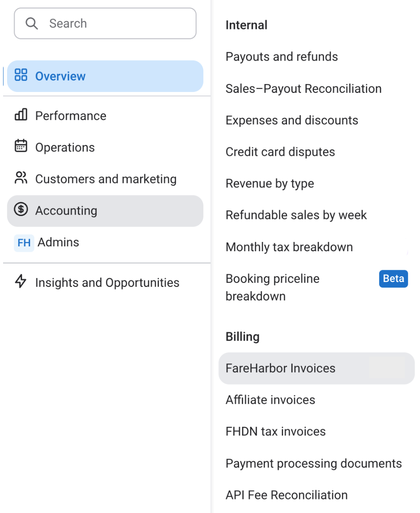Open Payment processing documents
Image resolution: width=420 pixels, height=513 pixels.
[313, 464]
